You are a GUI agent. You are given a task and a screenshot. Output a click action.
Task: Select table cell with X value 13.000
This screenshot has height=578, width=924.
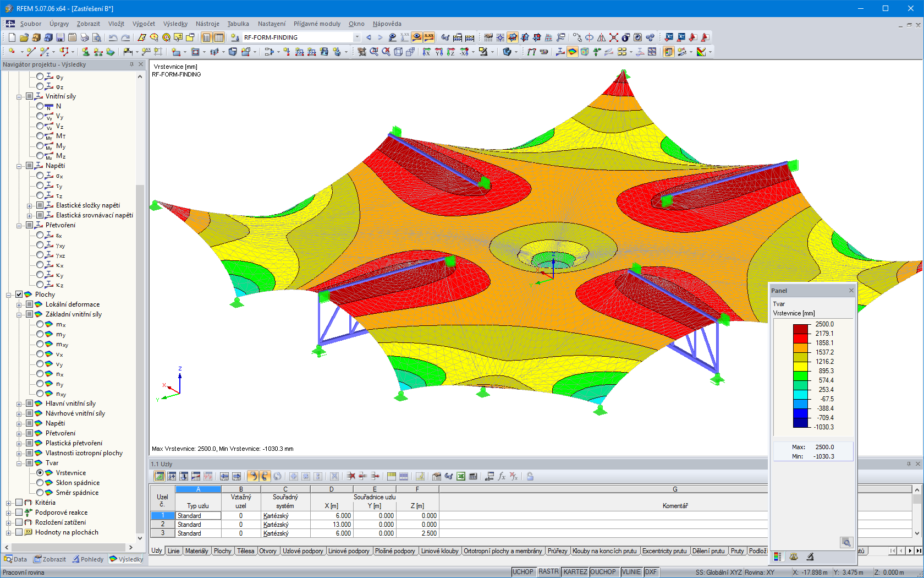(x=332, y=525)
